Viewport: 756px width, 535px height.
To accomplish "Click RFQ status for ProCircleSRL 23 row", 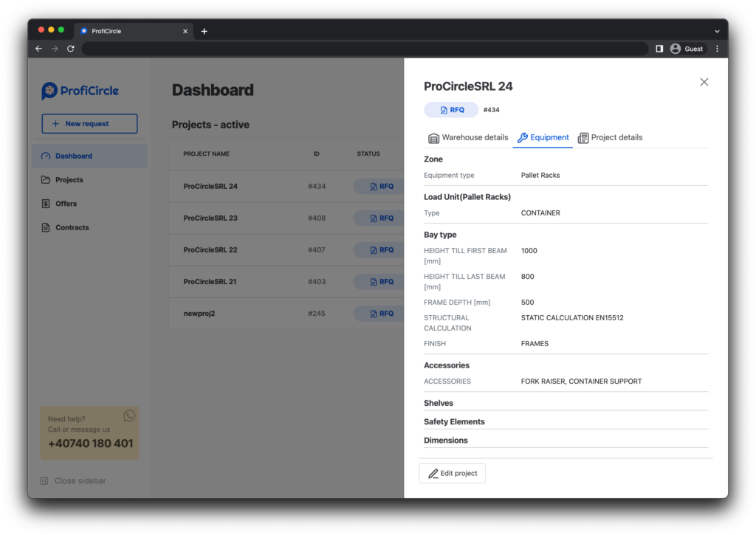I will 379,218.
